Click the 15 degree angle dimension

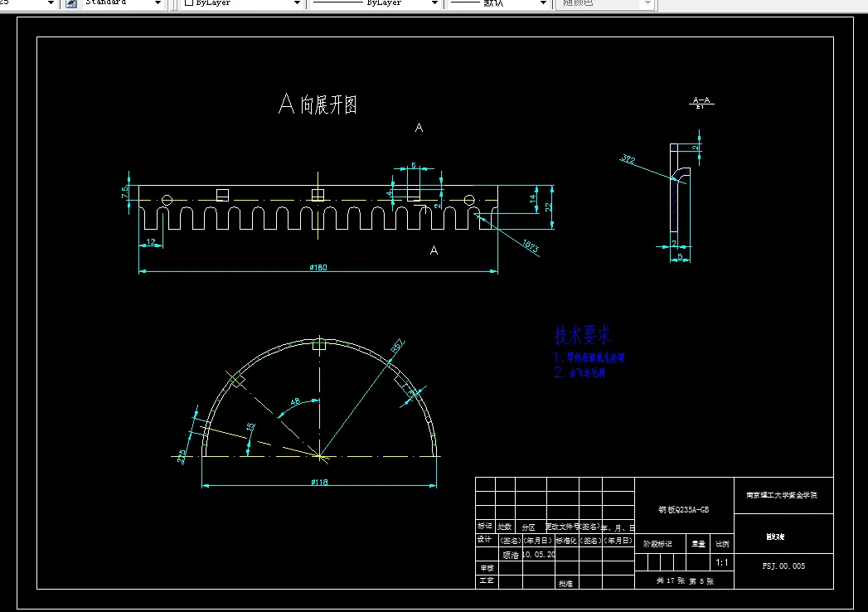(250, 427)
